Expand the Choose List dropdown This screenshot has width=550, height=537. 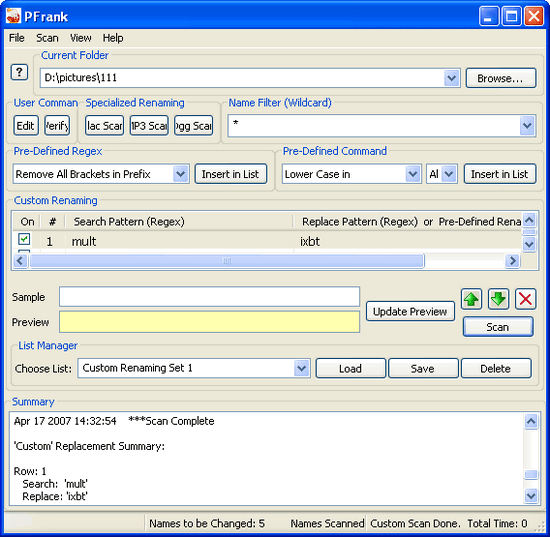pos(302,368)
